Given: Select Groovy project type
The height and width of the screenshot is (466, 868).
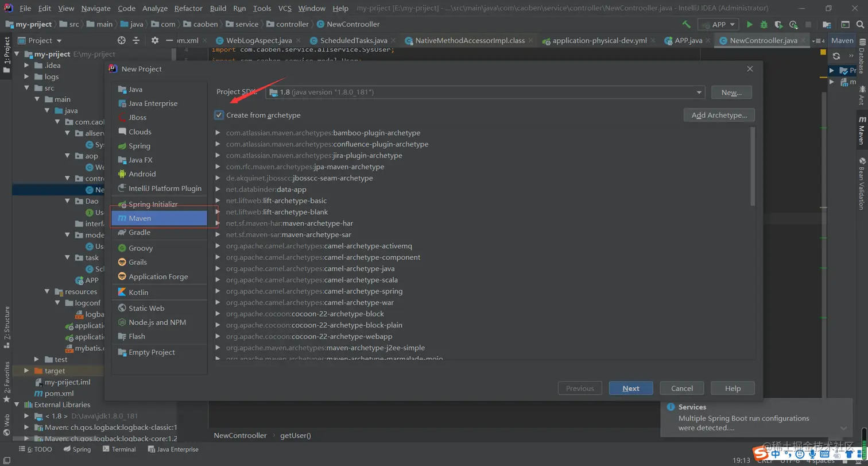Looking at the screenshot, I should 160,248.
